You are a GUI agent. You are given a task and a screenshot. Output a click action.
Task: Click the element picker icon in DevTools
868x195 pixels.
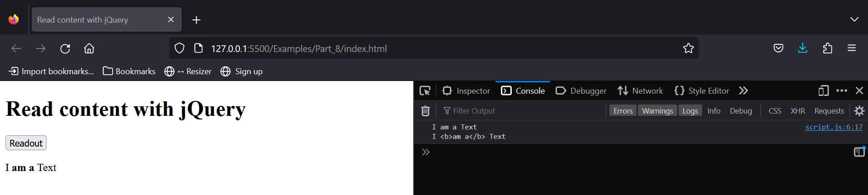[425, 91]
